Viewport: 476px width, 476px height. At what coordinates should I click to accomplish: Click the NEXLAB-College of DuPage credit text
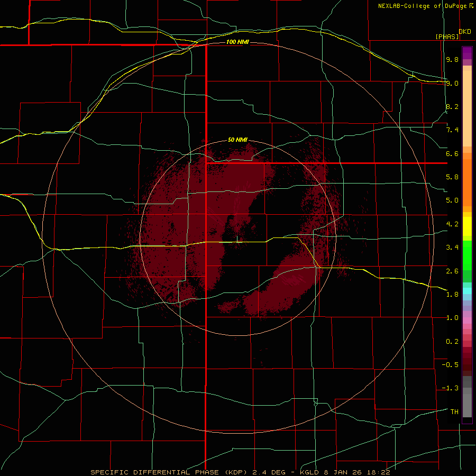(423, 6)
